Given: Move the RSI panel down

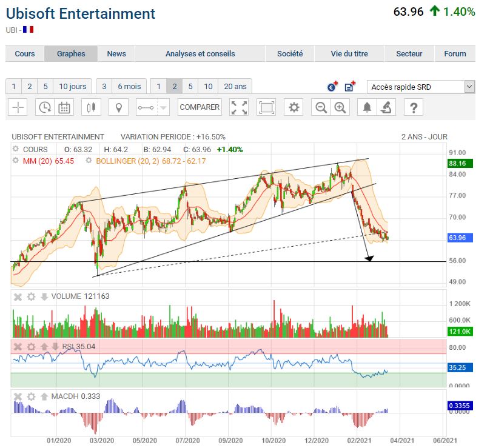Looking at the screenshot, I should tap(55, 347).
